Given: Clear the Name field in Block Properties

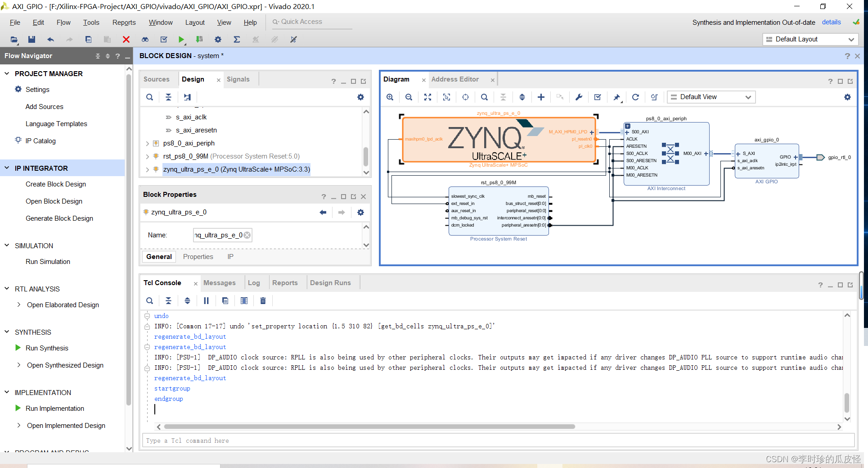Looking at the screenshot, I should point(247,235).
